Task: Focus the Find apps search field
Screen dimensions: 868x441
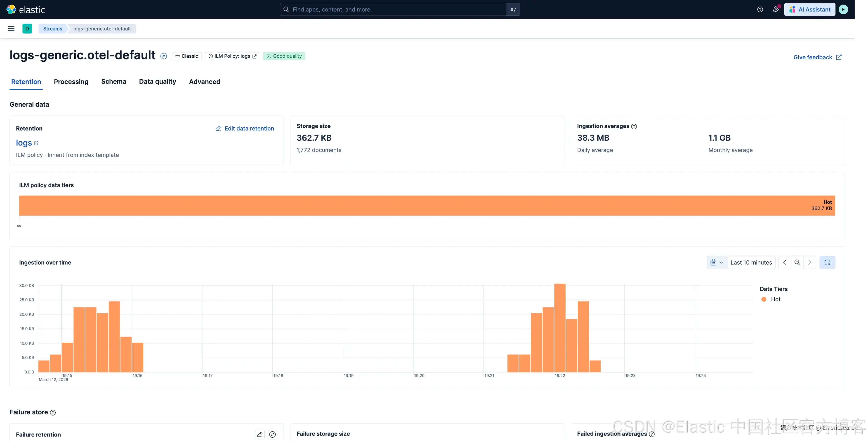Action: tap(393, 9)
